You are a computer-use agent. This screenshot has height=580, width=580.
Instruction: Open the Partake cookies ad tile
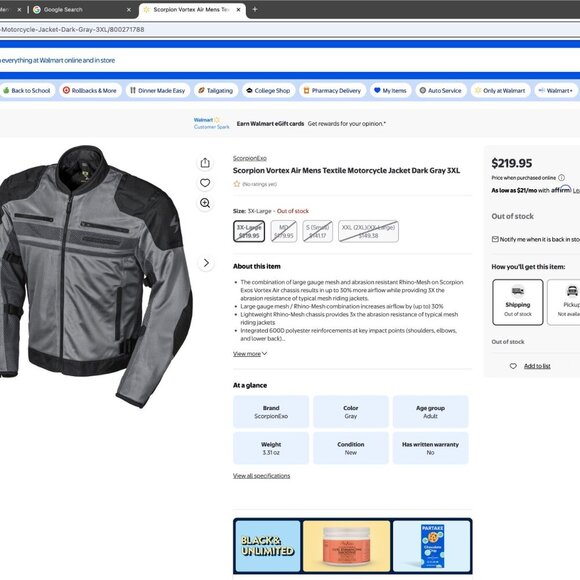[431, 546]
